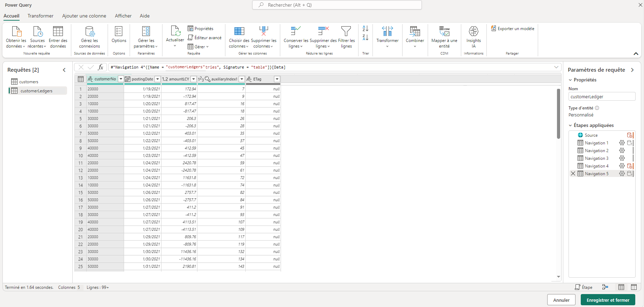Open Gérez les connexions
644x307 pixels.
89,31
